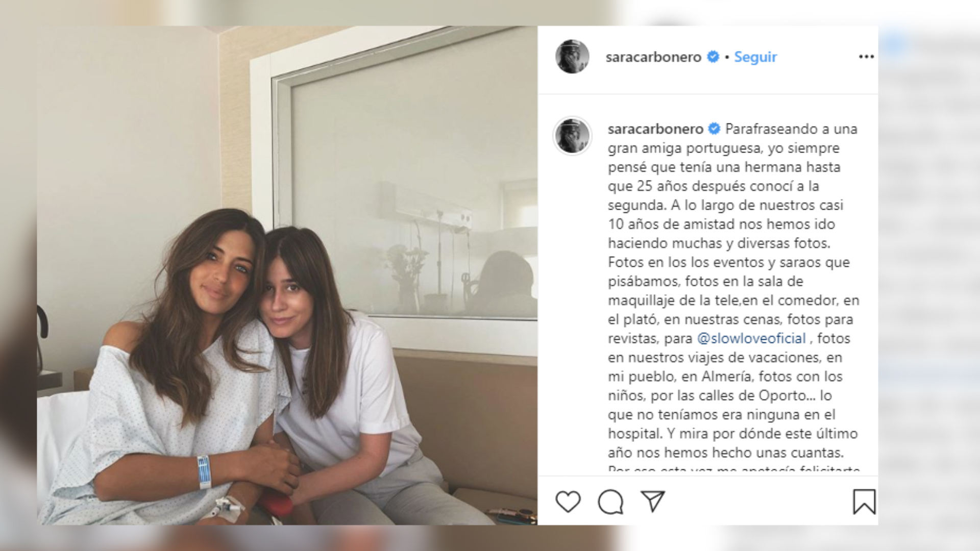980x551 pixels.
Task: Click the verified badge in the header
Action: pos(713,57)
